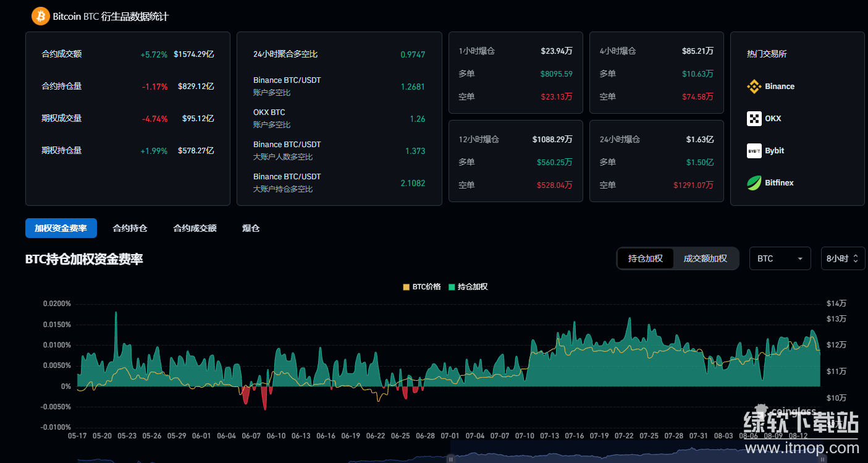This screenshot has width=868, height=463.
Task: Click the Bitfinex leaf logo icon
Action: click(x=754, y=183)
